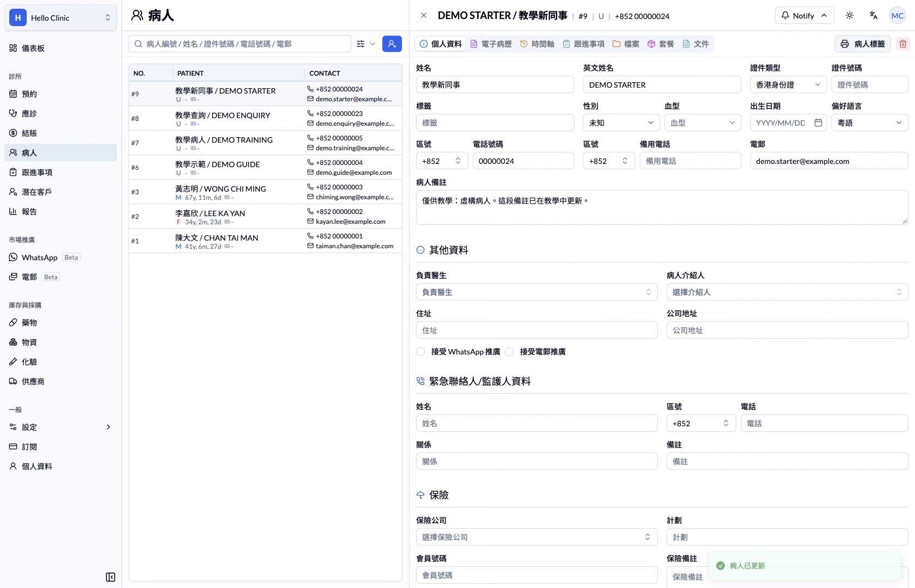The image size is (915, 588).
Task: Switch to the 跟進事項 tab
Action: (x=583, y=44)
